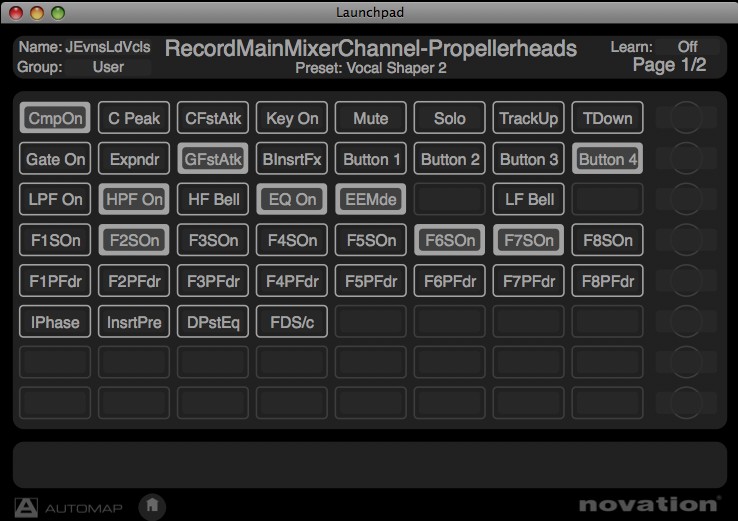Viewport: 738px width, 521px height.
Task: Disable HPF On
Action: click(x=134, y=199)
